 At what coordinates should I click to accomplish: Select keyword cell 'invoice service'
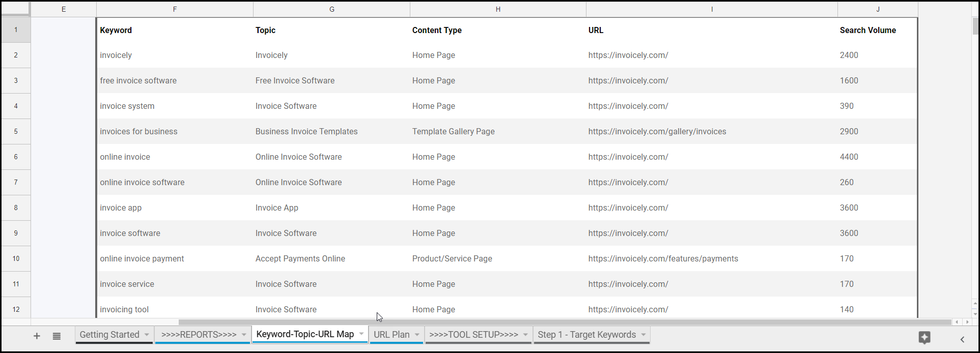175,284
